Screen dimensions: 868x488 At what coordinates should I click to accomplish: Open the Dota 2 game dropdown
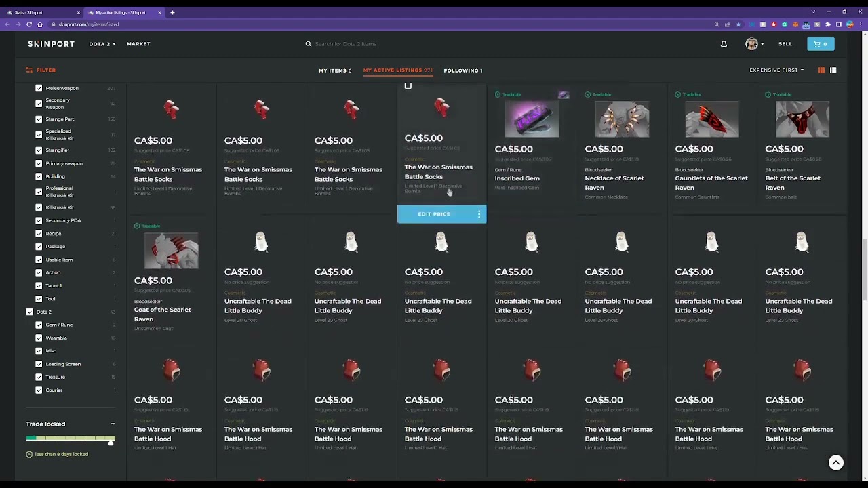(x=102, y=44)
